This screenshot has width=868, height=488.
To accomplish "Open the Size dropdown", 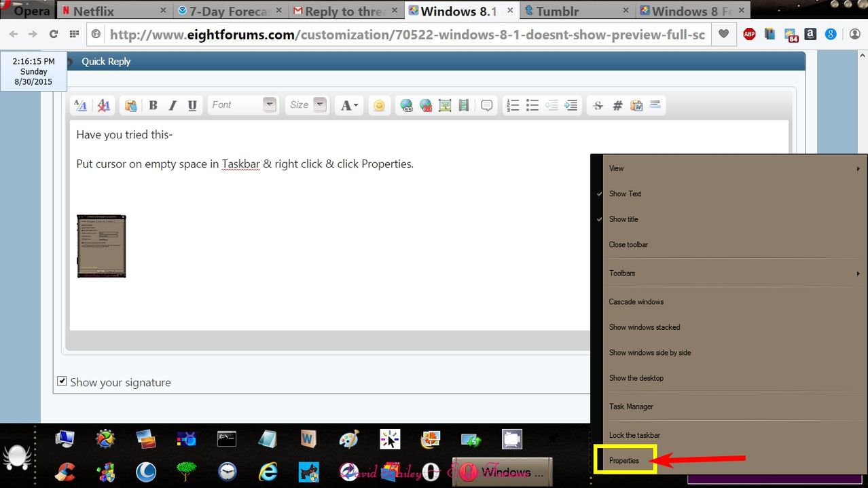I will click(x=307, y=105).
